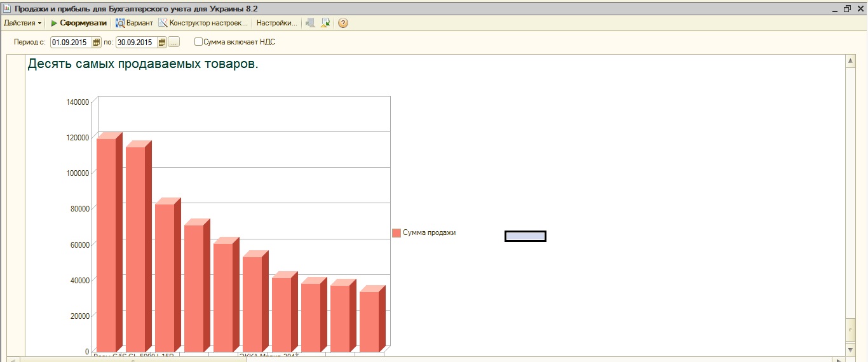Click the ellipsis period selection button
Viewport: 868px width, 362px height.
pos(174,42)
